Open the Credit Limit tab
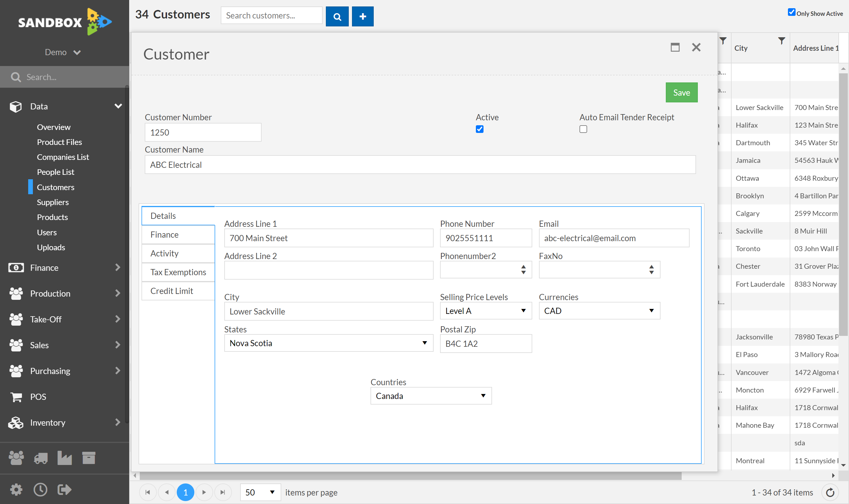The image size is (849, 504). click(x=178, y=291)
